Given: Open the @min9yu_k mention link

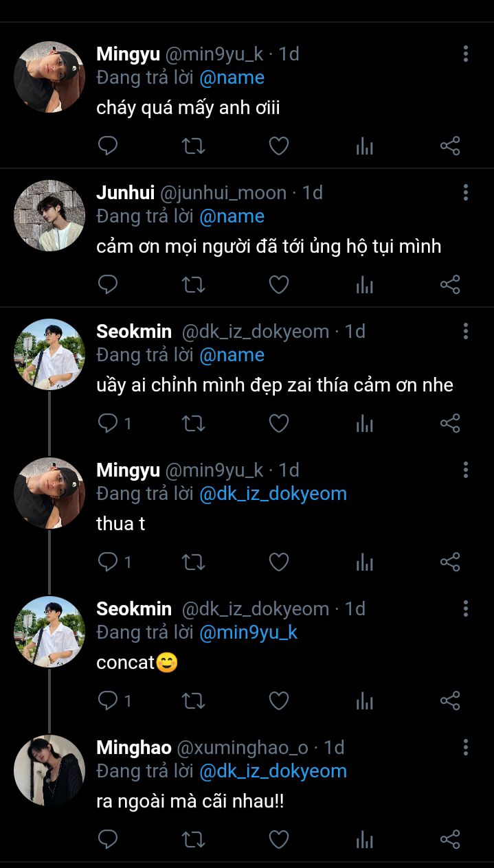Looking at the screenshot, I should coord(248,632).
